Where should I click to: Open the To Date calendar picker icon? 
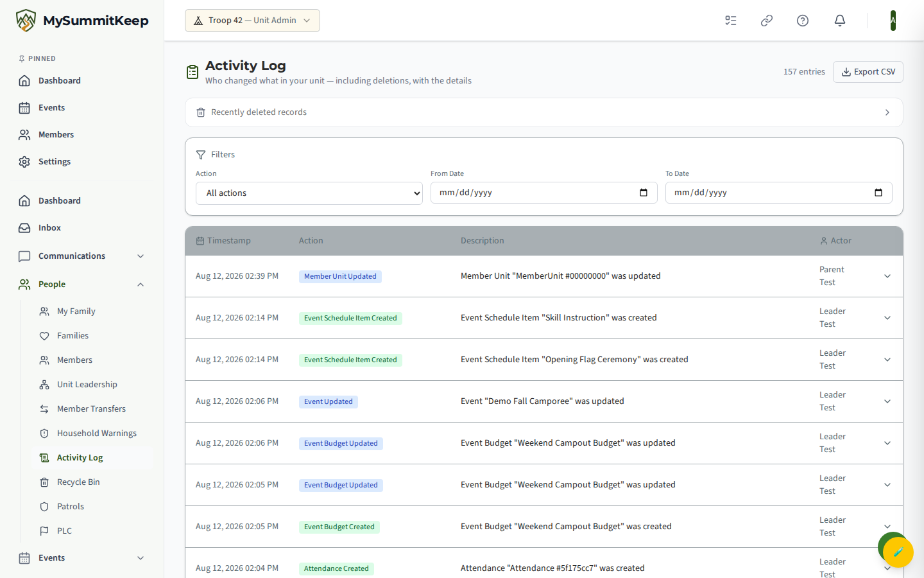tap(878, 193)
